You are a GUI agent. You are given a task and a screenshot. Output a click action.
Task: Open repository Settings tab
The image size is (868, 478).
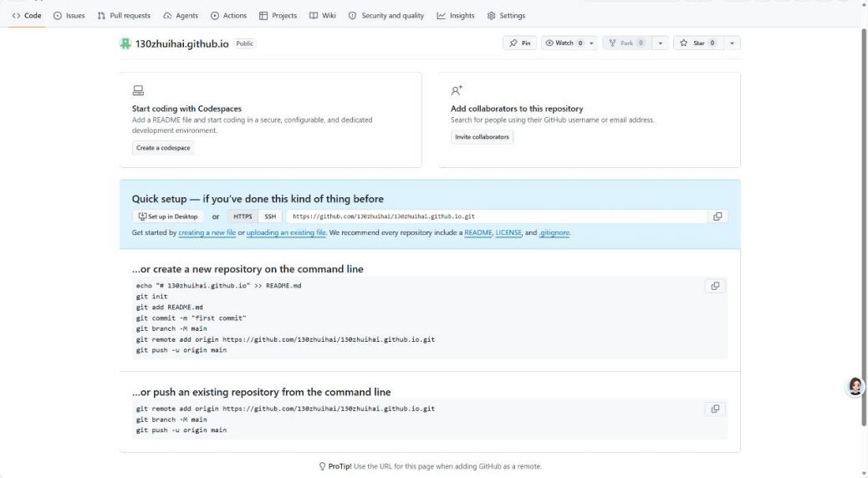[x=506, y=16]
